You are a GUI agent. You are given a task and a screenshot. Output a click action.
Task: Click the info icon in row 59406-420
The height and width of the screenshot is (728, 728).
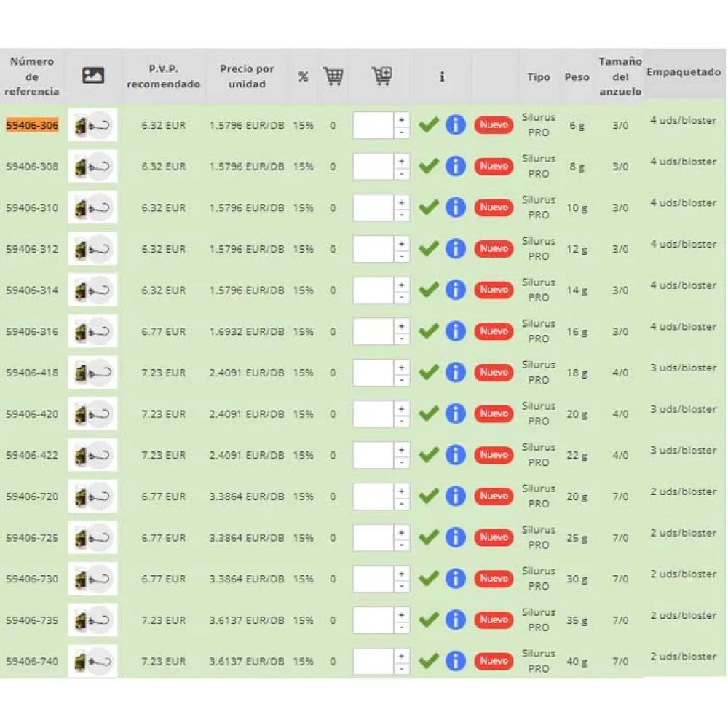(455, 414)
